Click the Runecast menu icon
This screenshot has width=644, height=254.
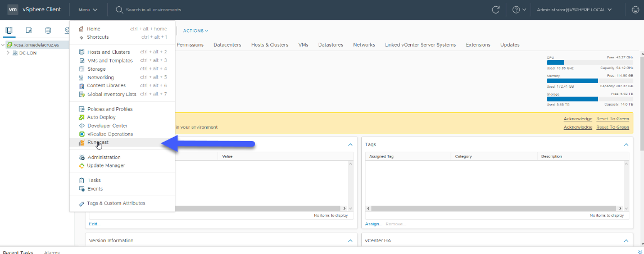pos(81,143)
